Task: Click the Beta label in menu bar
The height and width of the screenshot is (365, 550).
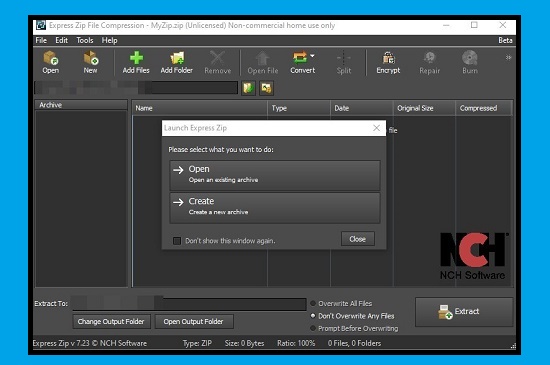Action: tap(505, 40)
